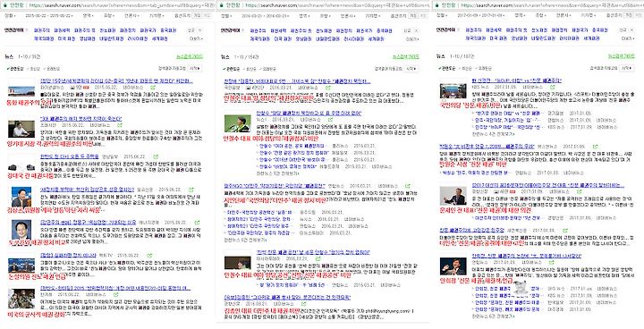The height and width of the screenshot is (329, 644).
Task: Click green share icon of 영남일보 article in 2015 window
Action: [156, 156]
